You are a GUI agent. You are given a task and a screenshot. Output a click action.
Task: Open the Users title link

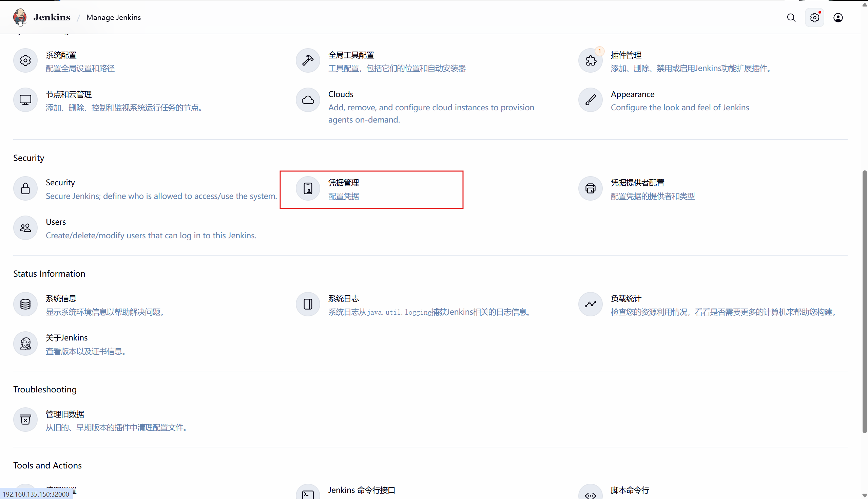tap(56, 222)
